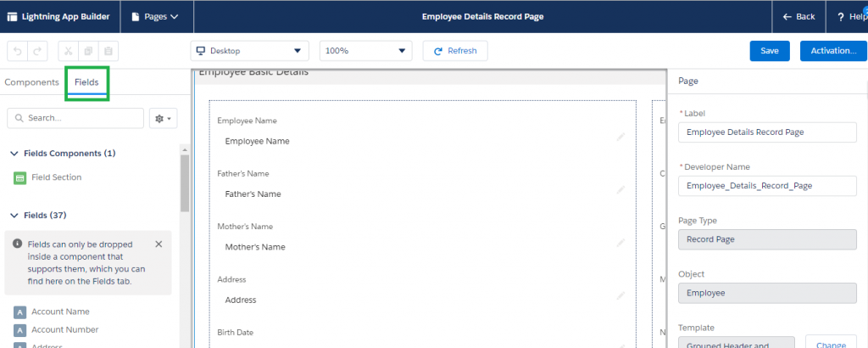The width and height of the screenshot is (868, 348).
Task: Click the Field Section component icon
Action: click(x=20, y=178)
